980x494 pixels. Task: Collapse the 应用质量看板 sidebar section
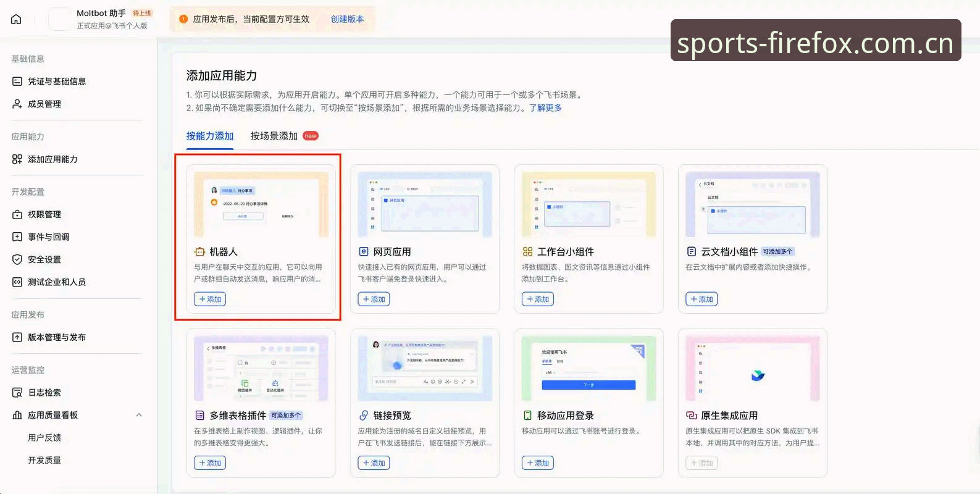coord(139,415)
